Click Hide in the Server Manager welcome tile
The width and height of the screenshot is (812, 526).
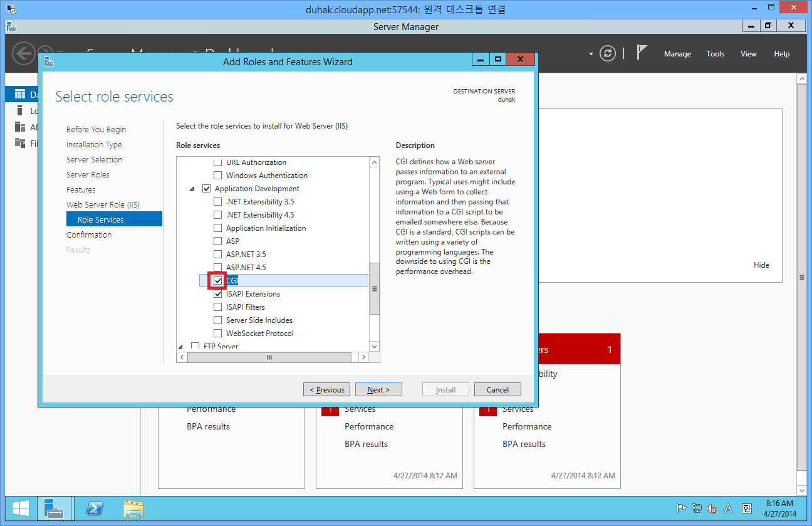[x=761, y=265]
